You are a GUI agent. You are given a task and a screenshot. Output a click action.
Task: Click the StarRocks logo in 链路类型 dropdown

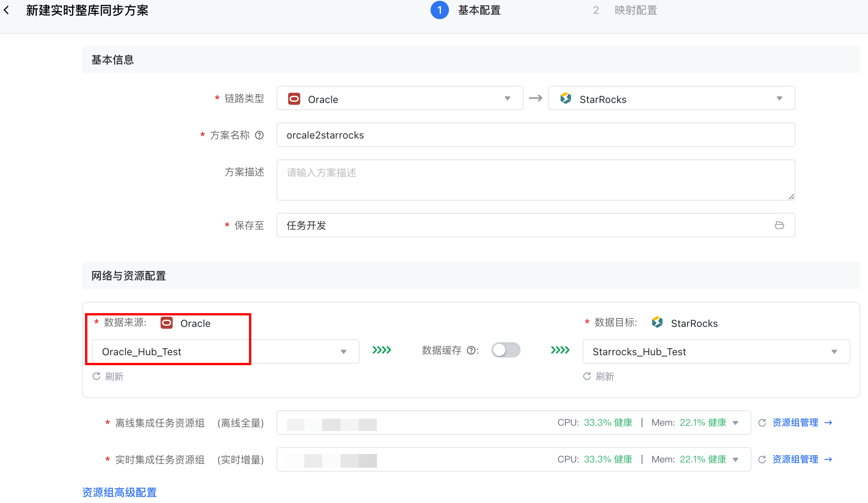coord(566,98)
